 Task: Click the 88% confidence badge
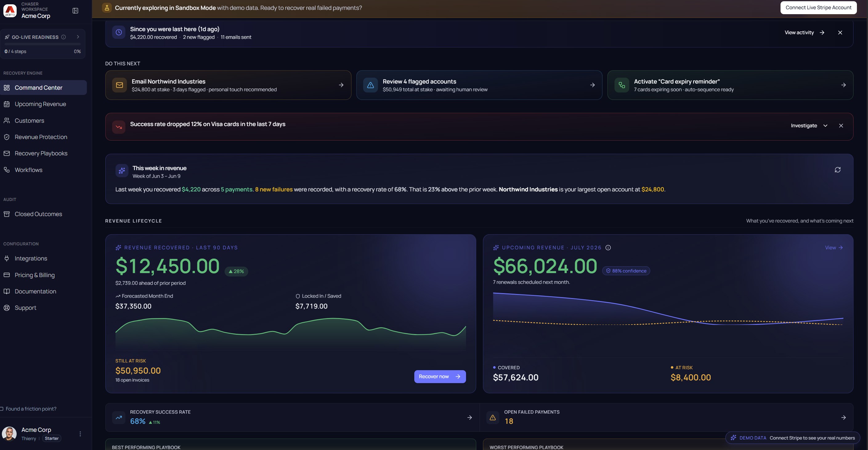click(x=626, y=271)
